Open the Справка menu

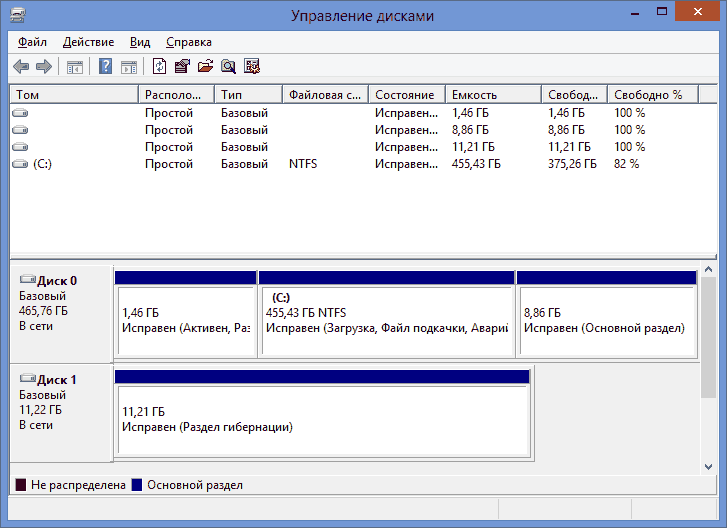188,42
